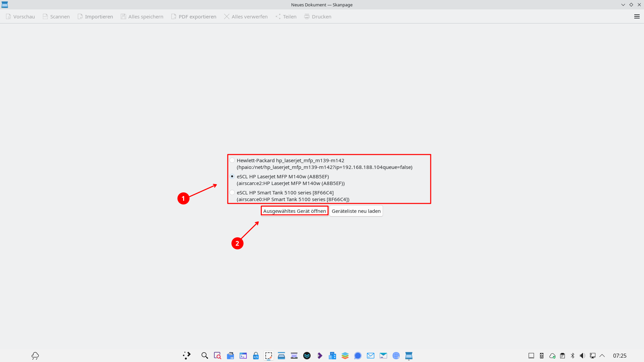Click the clock showing 07:25
The image size is (644, 362).
coord(620,356)
